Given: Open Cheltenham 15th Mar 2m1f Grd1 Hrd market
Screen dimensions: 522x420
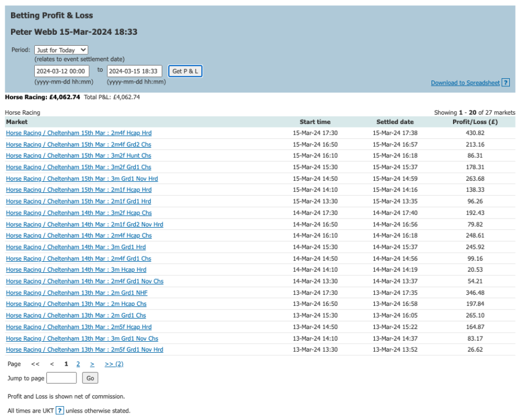Looking at the screenshot, I should tap(78, 201).
